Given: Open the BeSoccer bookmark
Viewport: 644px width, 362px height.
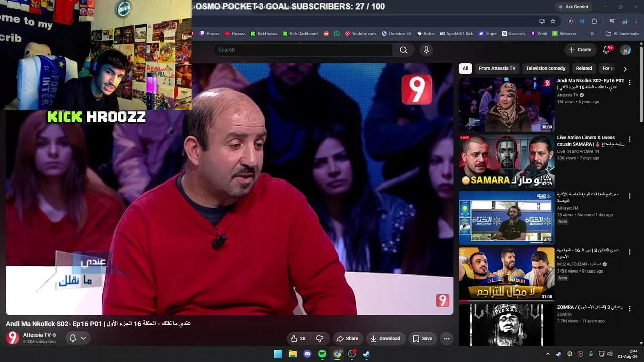Looking at the screenshot, I should click(x=564, y=34).
